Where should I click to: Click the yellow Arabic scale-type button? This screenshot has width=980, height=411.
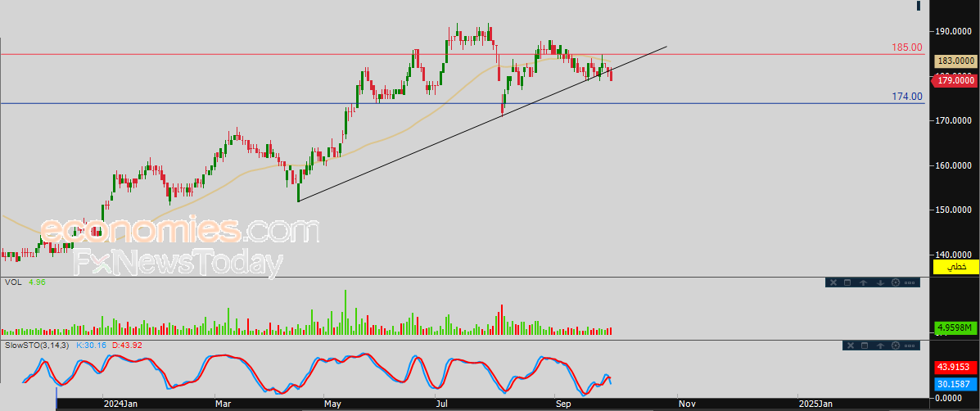[x=955, y=268]
